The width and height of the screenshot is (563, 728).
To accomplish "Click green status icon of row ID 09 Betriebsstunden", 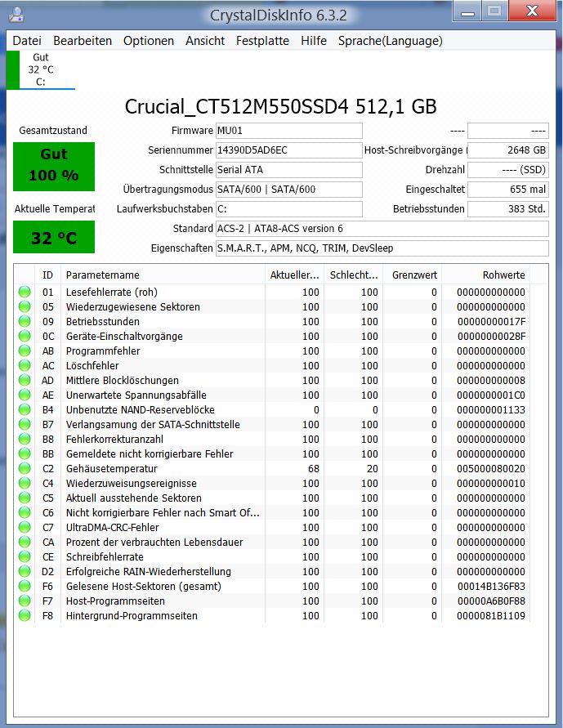I will (x=25, y=321).
